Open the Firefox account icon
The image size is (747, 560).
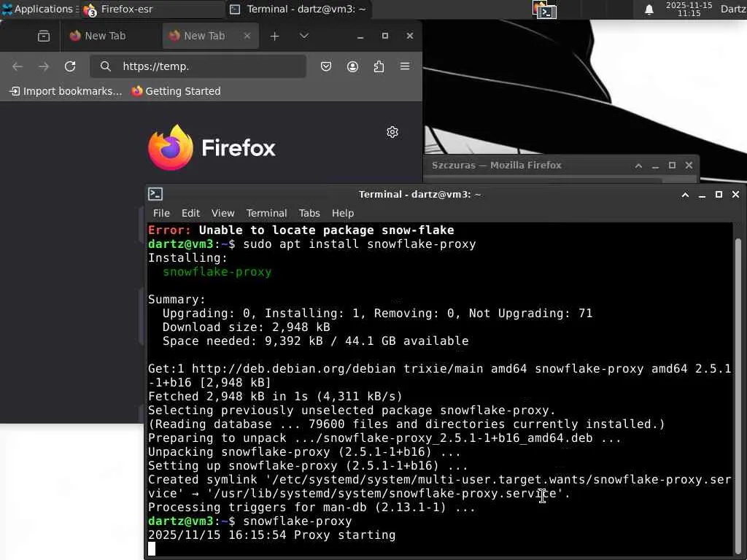point(352,66)
